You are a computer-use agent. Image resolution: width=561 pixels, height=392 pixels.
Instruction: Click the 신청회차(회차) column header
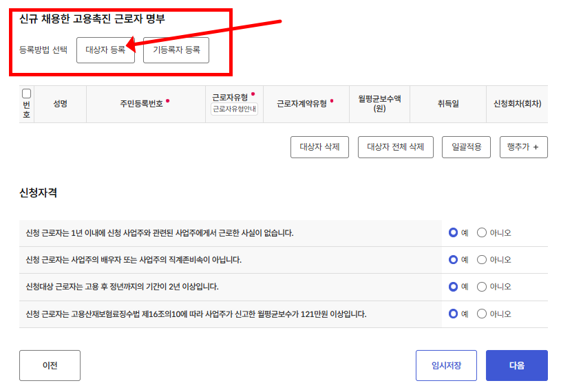518,104
